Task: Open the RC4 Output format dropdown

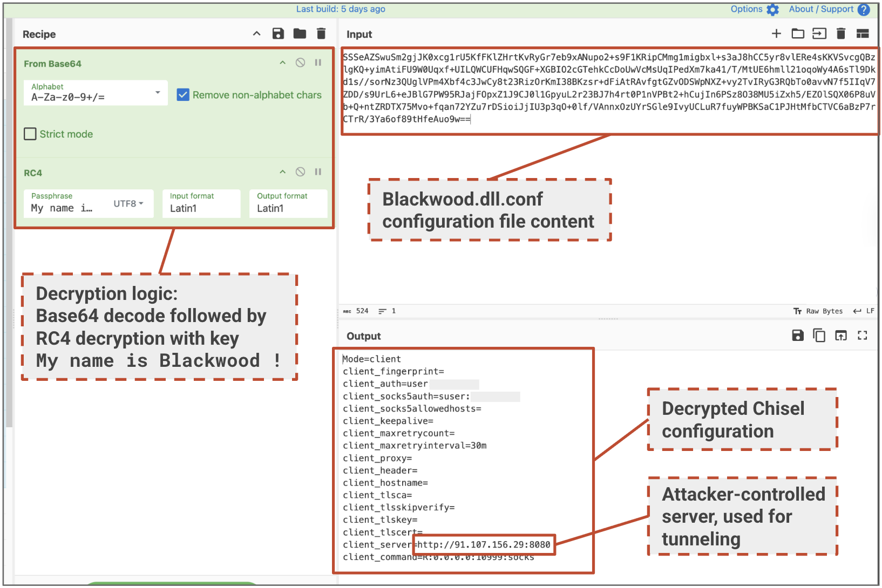Action: [288, 203]
